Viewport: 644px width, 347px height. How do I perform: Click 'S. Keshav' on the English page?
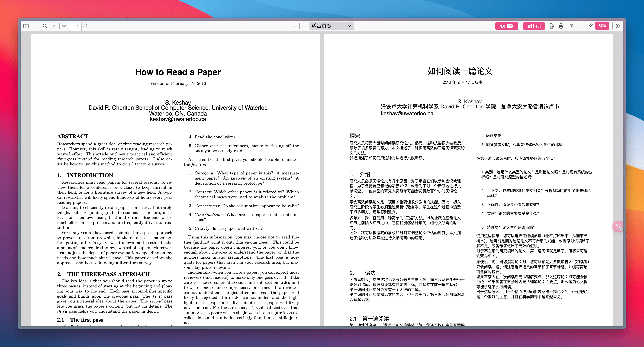[x=178, y=103]
